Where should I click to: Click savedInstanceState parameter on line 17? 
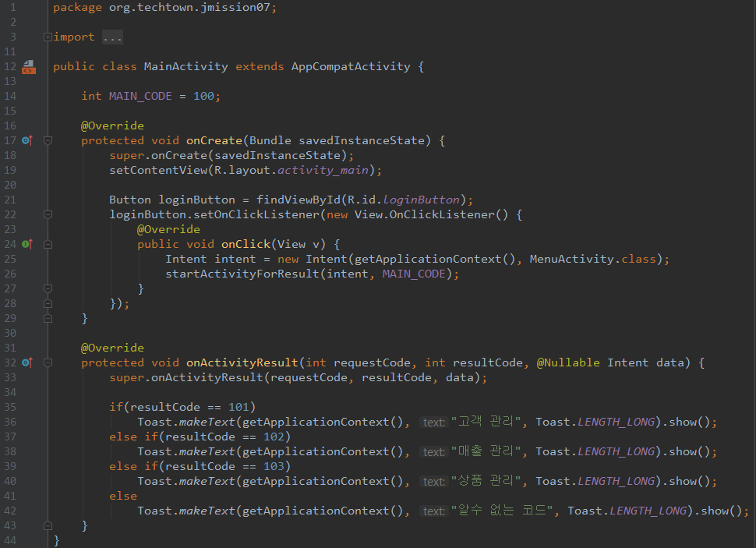tap(362, 140)
